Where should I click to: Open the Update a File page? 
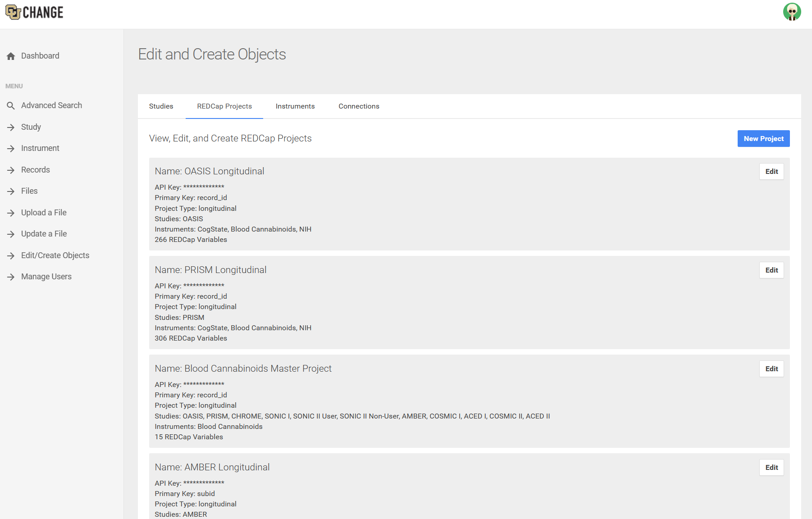(x=44, y=234)
